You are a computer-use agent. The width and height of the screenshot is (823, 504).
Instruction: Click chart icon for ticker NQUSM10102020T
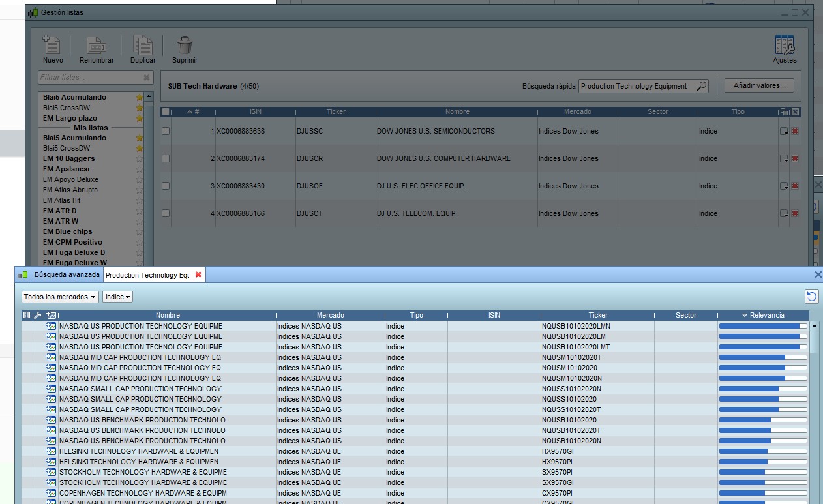point(51,357)
